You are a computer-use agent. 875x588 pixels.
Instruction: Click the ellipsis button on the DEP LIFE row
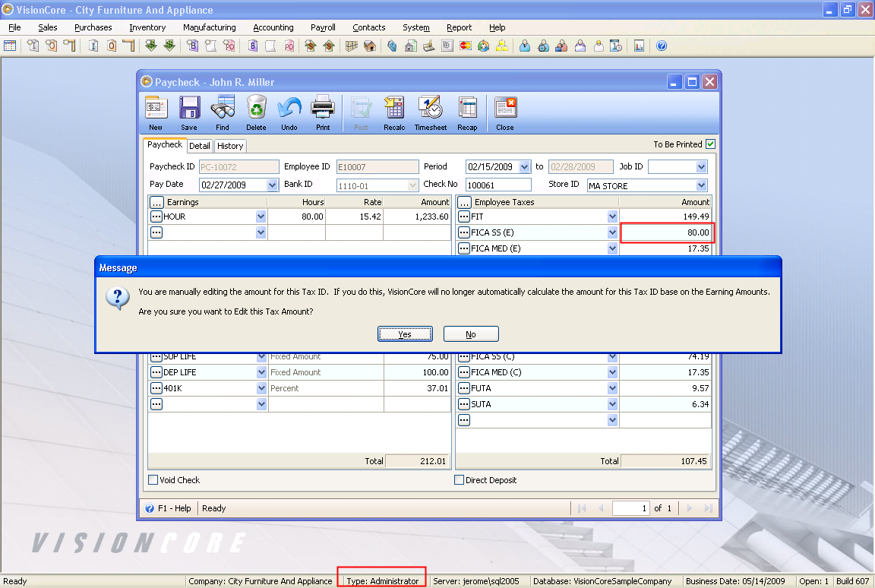coord(156,372)
